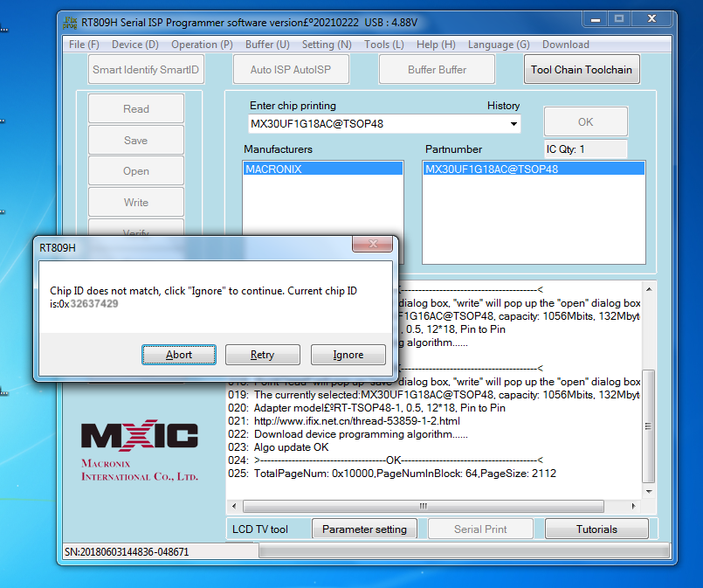703x588 pixels.
Task: Open the Language (G) menu
Action: (x=499, y=45)
